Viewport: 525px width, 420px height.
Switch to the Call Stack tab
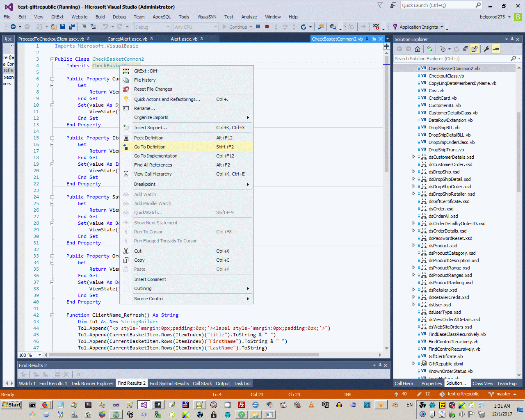(x=202, y=383)
